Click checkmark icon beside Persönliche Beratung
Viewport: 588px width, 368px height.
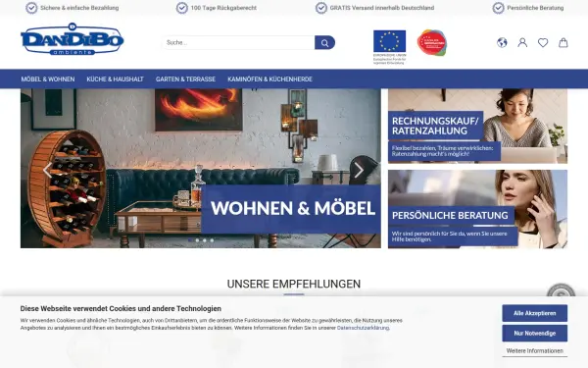tap(498, 8)
